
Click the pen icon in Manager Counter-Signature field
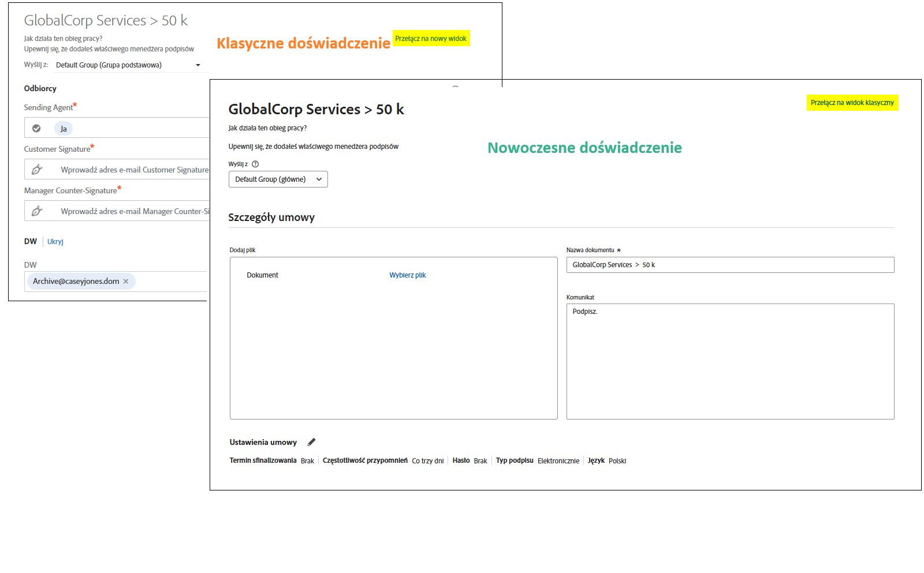pyautogui.click(x=37, y=211)
